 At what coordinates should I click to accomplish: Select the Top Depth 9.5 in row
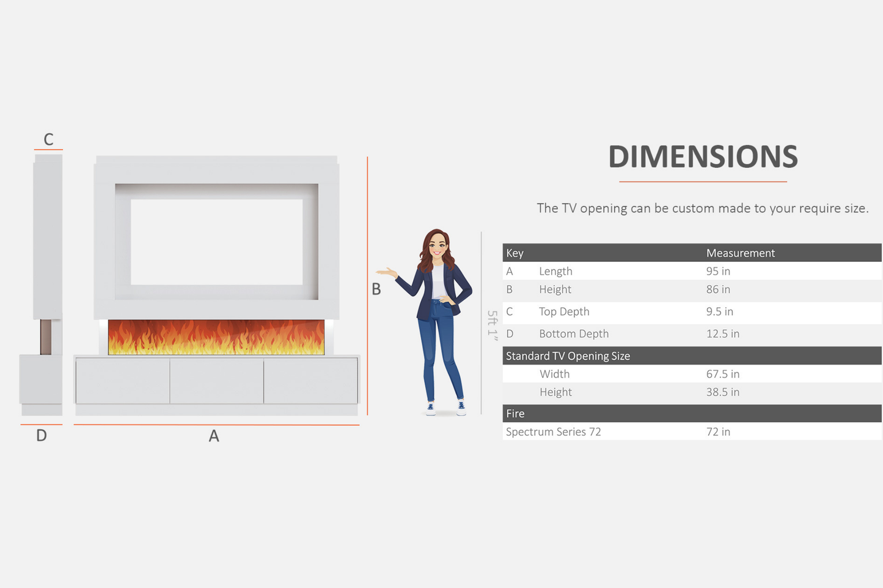(692, 311)
